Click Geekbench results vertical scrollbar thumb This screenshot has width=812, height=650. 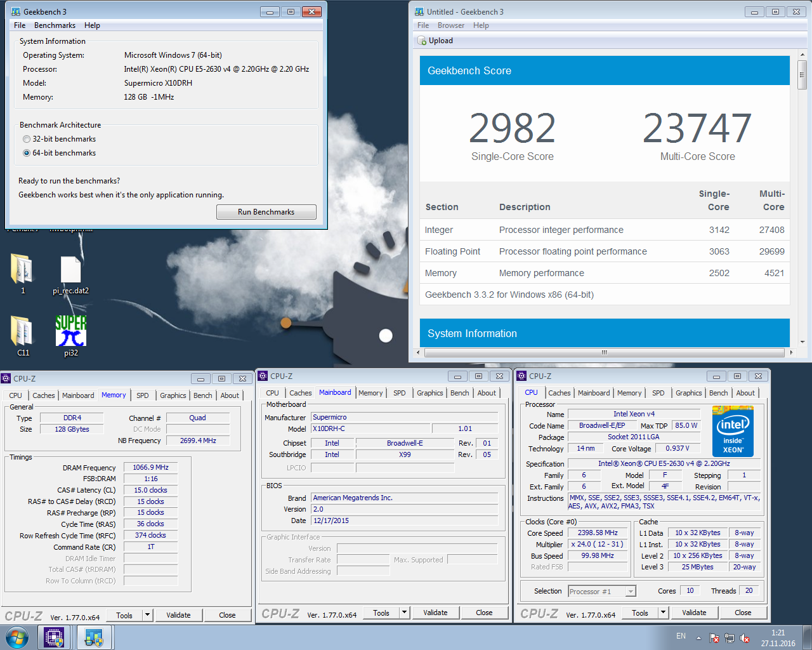click(x=802, y=75)
